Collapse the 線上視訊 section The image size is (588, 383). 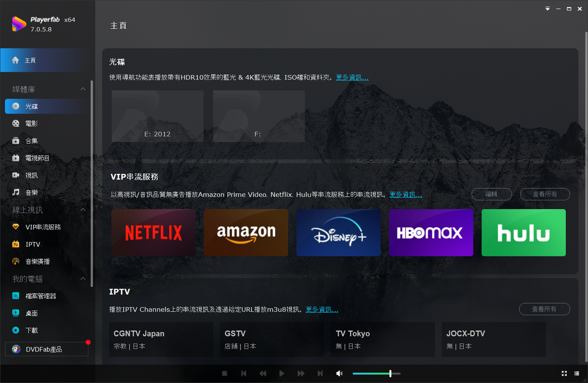tap(83, 210)
